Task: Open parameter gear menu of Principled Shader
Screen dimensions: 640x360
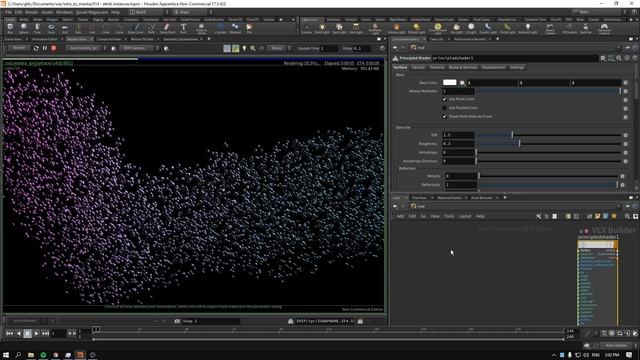Action: point(603,58)
